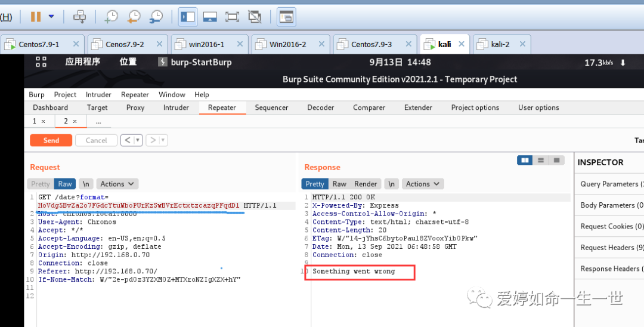This screenshot has height=327, width=644.
Task: Open the Help menu
Action: coord(202,94)
